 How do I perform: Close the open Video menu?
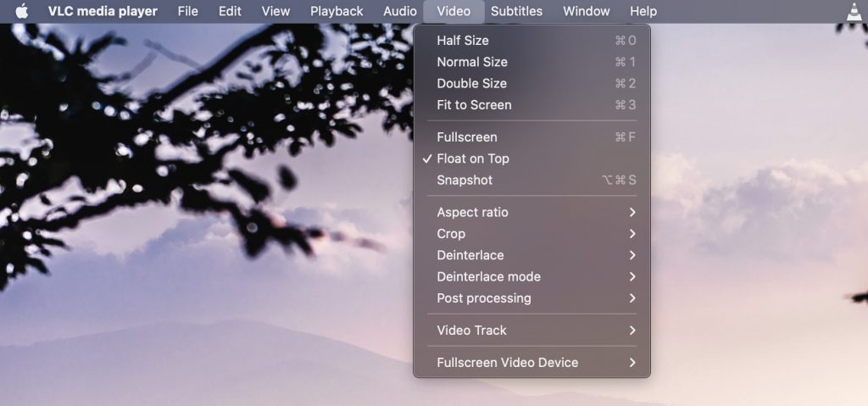pyautogui.click(x=453, y=11)
